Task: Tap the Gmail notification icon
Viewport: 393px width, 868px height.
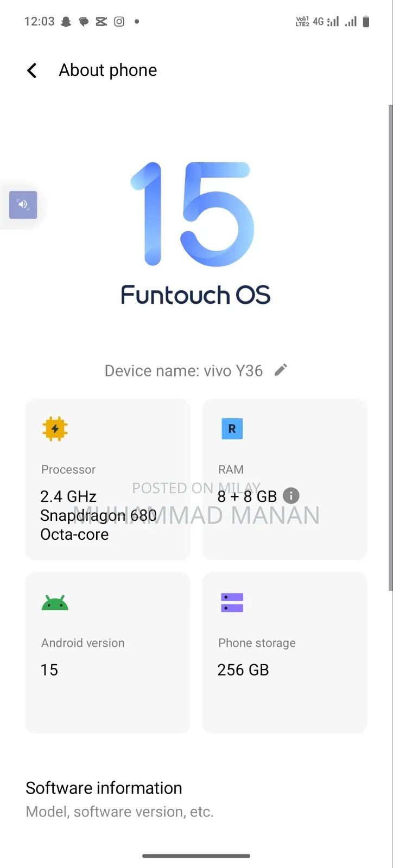Action: click(101, 22)
